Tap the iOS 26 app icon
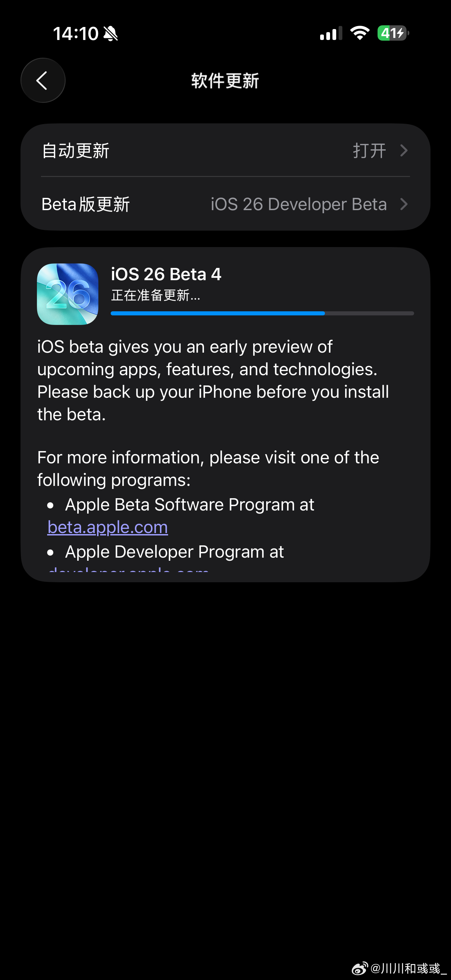The height and width of the screenshot is (980, 451). 68,294
